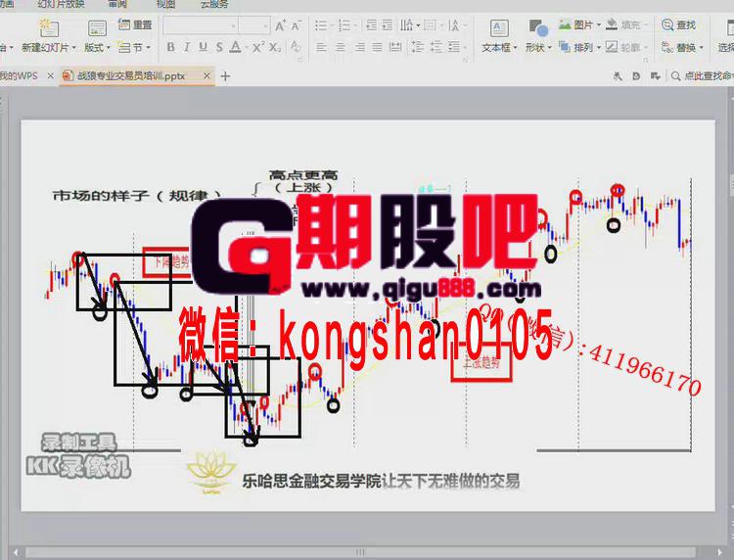Expand the Text Box (文本框) dropdown arrow
Screen dimensions: 734x560
coord(516,48)
